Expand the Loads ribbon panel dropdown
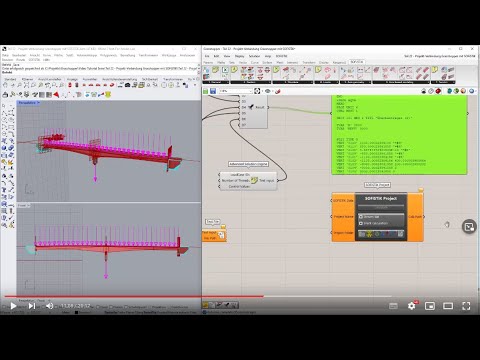Image resolution: width=480 pixels, height=360 pixels. [326, 82]
